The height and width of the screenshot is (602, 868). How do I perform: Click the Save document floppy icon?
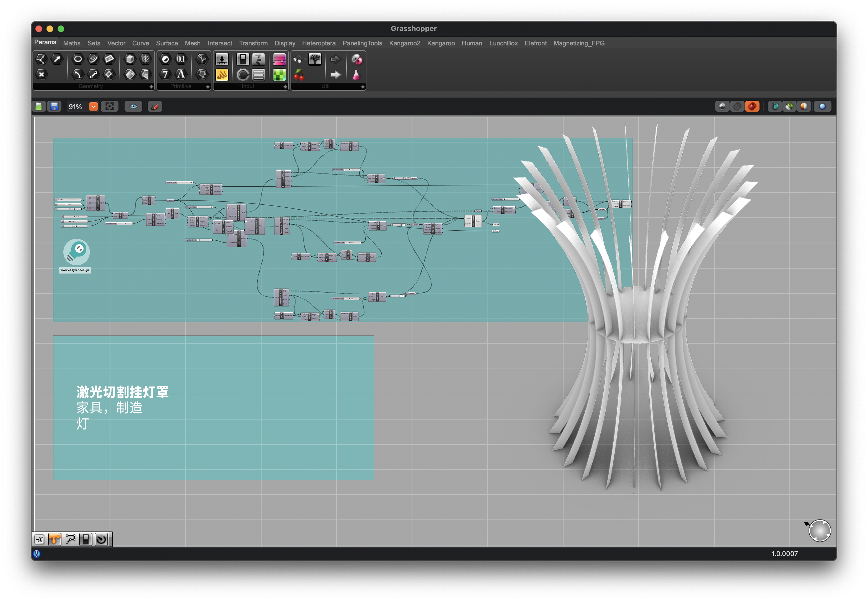click(54, 107)
